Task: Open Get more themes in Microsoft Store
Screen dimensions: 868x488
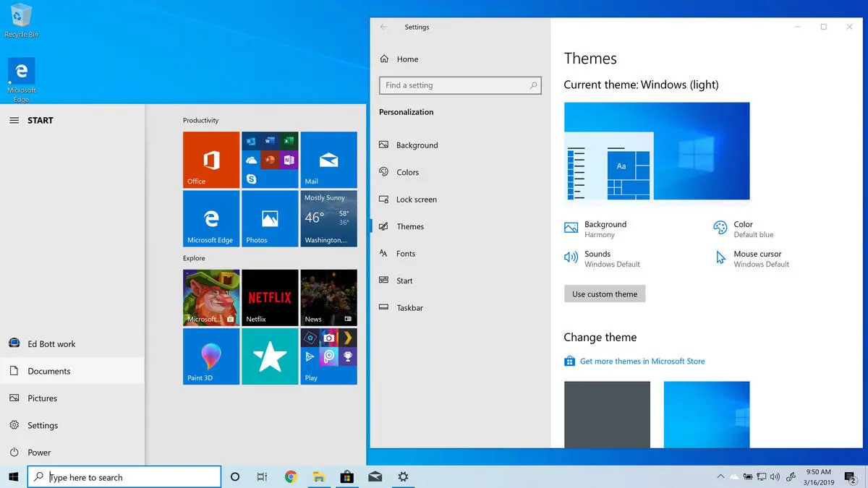Action: click(634, 361)
